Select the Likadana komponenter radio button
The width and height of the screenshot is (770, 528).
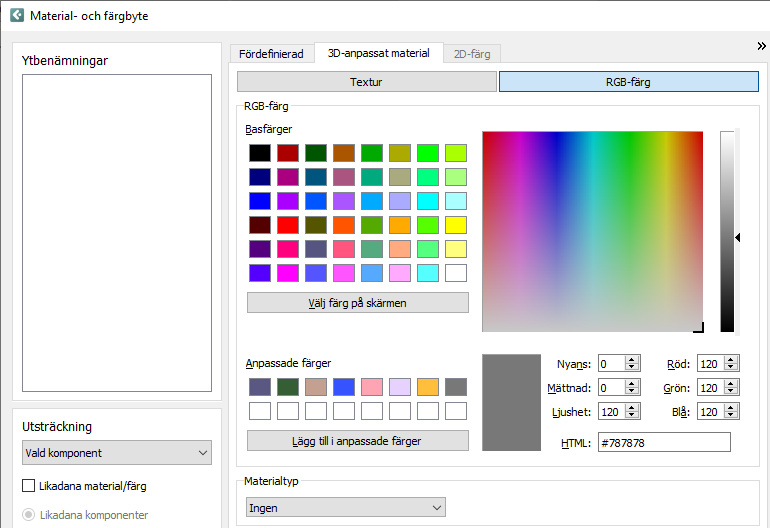29,515
